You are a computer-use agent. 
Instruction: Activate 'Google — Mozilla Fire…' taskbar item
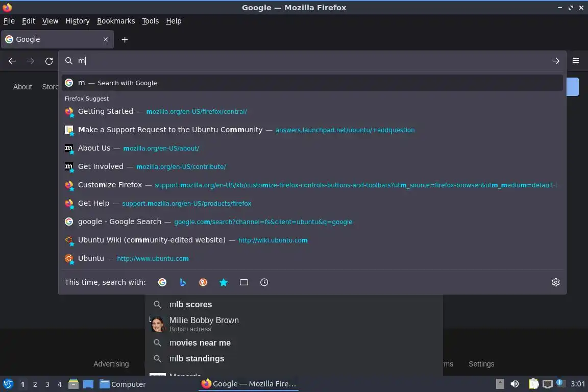pyautogui.click(x=249, y=384)
